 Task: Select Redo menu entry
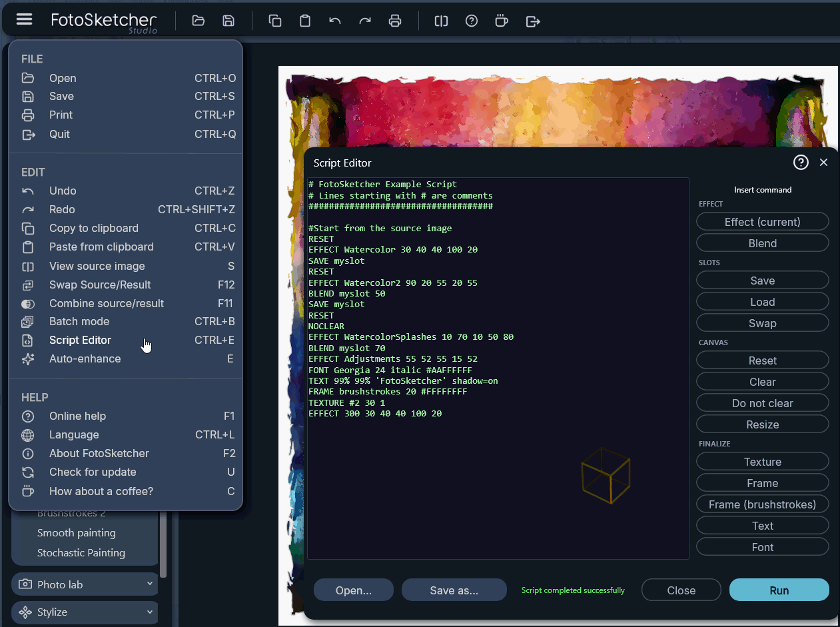click(125, 209)
